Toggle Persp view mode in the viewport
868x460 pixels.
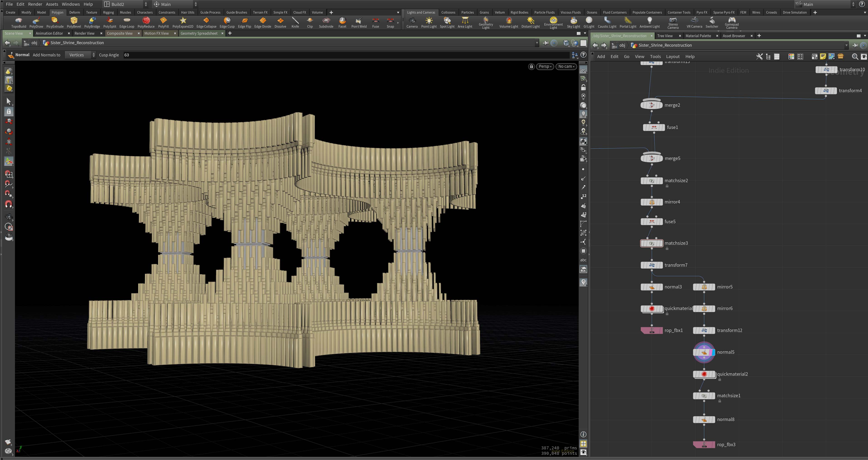coord(544,66)
